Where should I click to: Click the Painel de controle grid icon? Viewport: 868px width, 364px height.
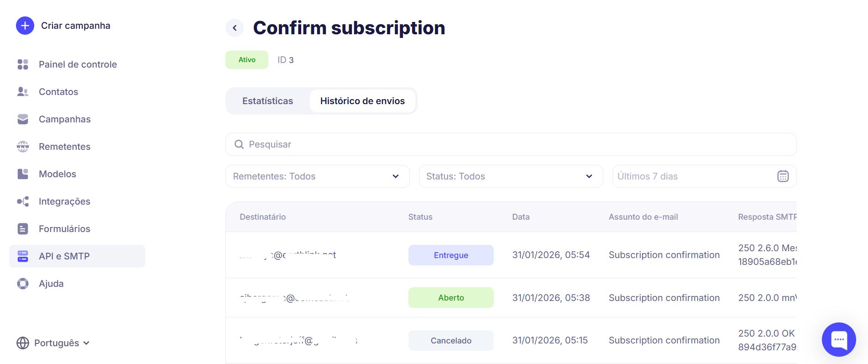point(23,64)
